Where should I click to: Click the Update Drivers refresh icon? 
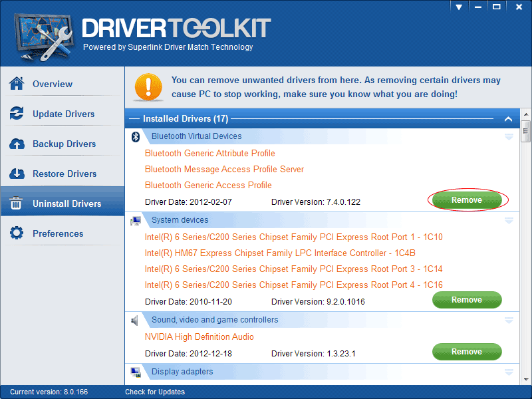pos(17,113)
